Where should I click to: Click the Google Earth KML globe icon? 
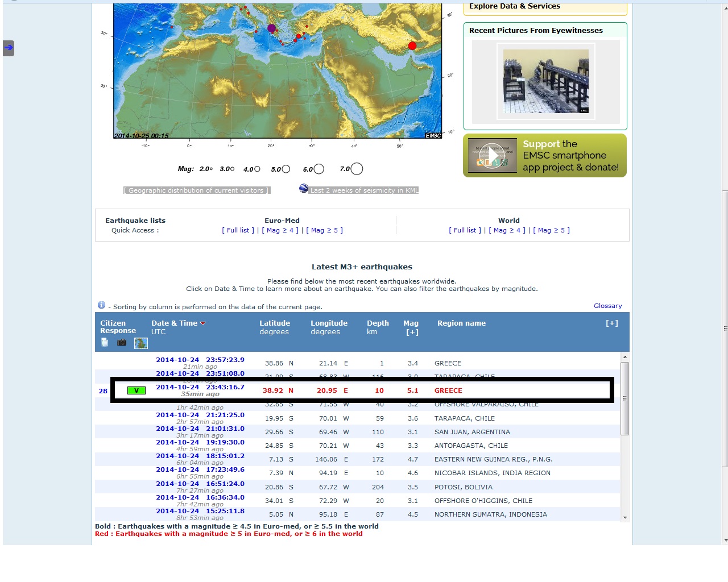[x=304, y=189]
